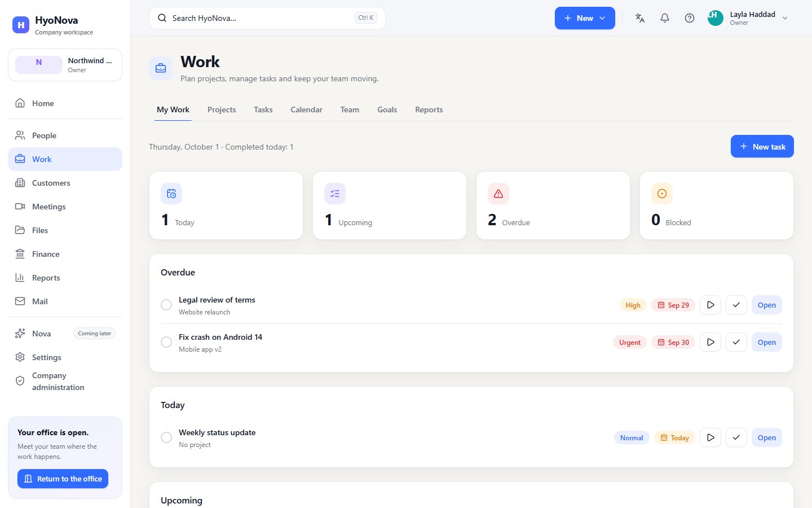The image size is (812, 508).
Task: Click checkmark button for Weekly status update
Action: pyautogui.click(x=736, y=437)
